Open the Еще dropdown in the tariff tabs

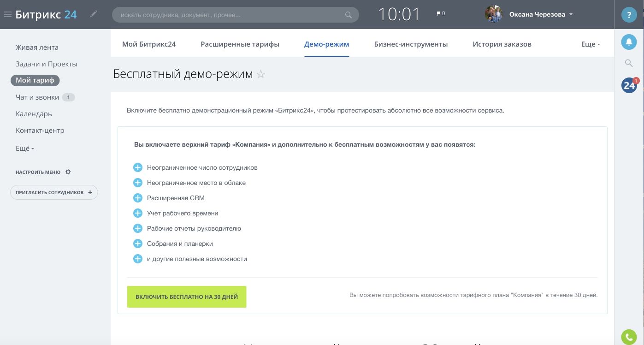click(591, 44)
